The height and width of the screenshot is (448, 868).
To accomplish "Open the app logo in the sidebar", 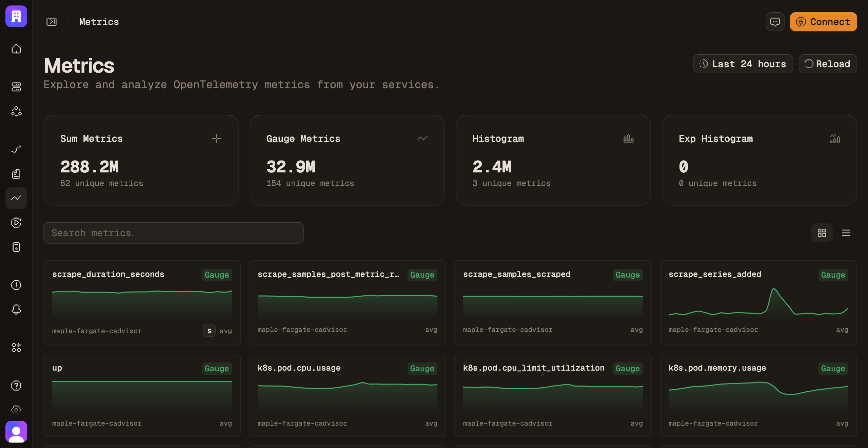I will [x=16, y=16].
